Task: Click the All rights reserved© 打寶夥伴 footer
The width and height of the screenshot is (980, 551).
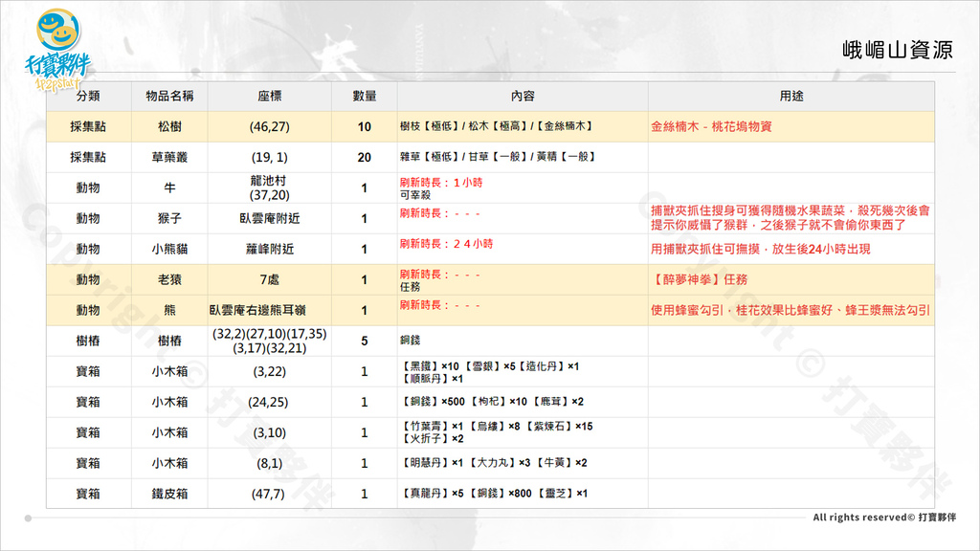Action: [x=884, y=518]
